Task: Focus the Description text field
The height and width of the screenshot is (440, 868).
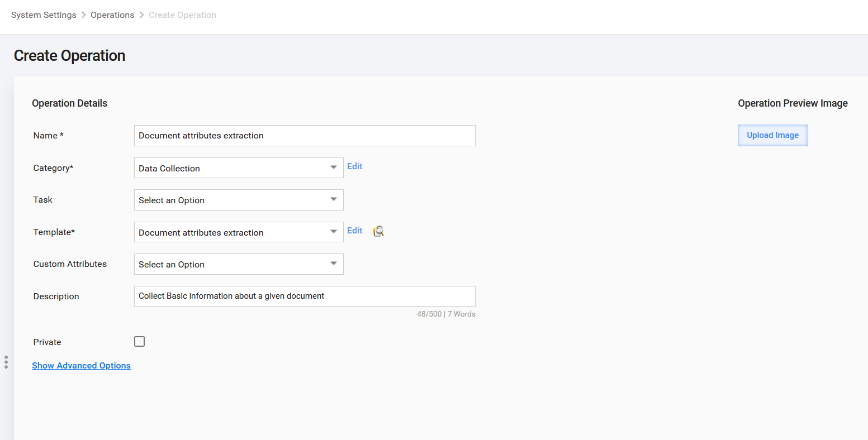Action: click(305, 296)
